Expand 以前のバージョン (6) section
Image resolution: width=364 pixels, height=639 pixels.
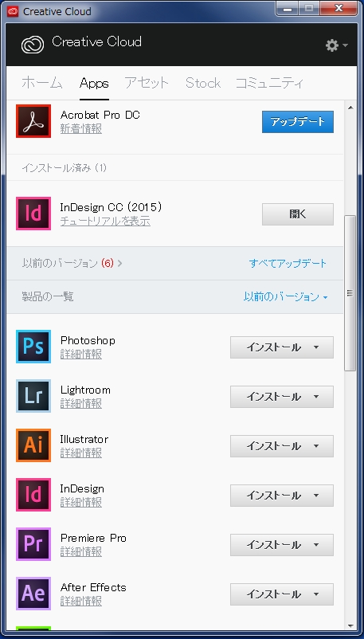point(72,263)
